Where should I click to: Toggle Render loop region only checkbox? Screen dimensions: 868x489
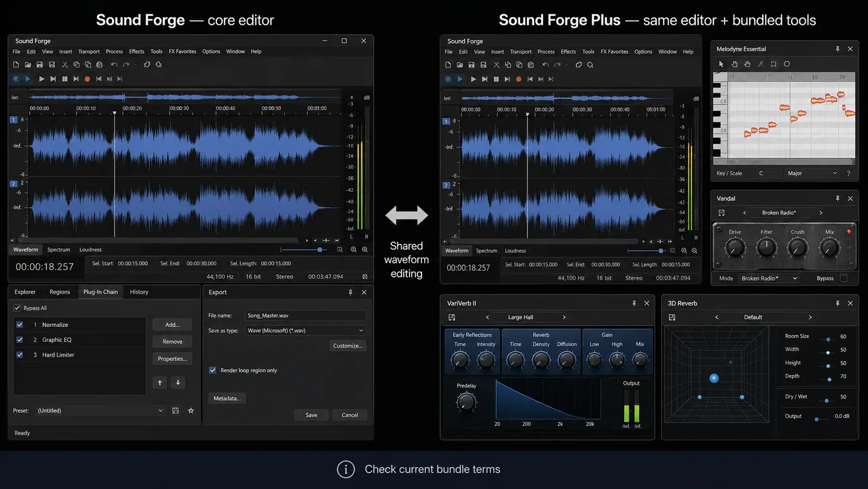click(212, 371)
